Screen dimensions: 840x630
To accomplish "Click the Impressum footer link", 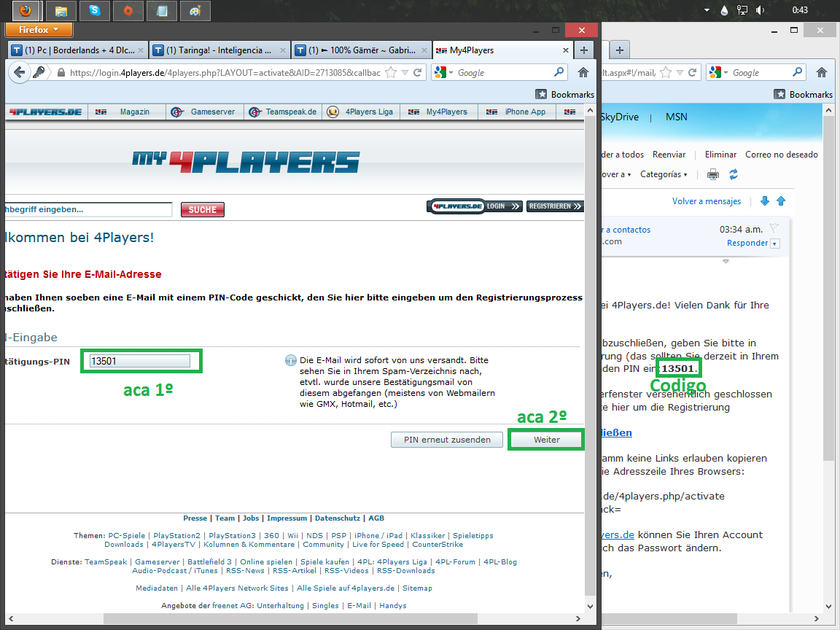I will click(287, 518).
